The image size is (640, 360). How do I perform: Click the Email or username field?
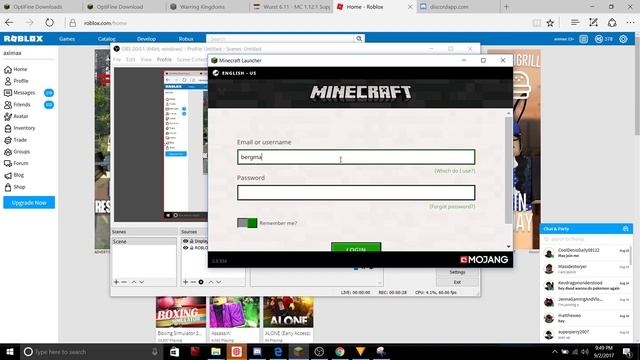[356, 157]
